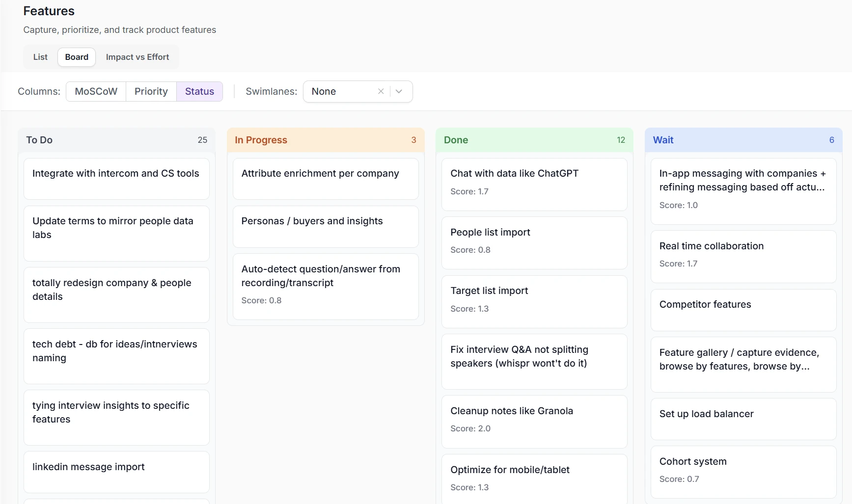Click the To Do column header
852x504 pixels.
pyautogui.click(x=116, y=140)
